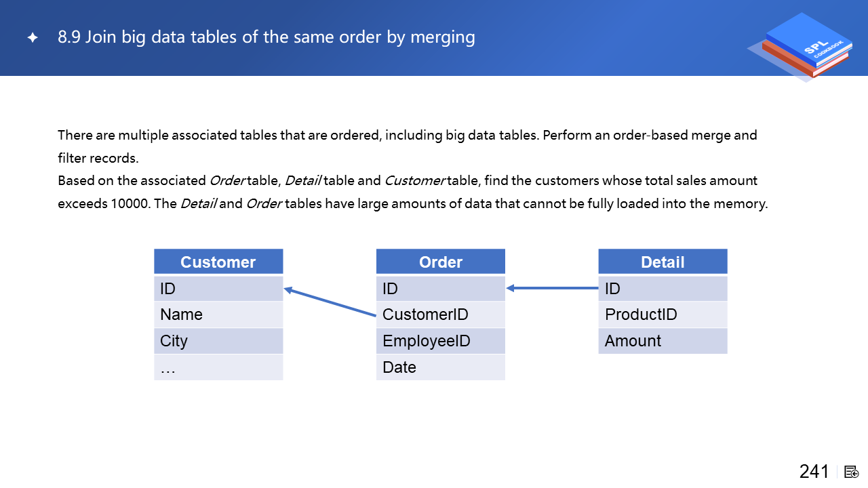868x488 pixels.
Task: Click the Name field in Customer table
Action: click(x=218, y=314)
